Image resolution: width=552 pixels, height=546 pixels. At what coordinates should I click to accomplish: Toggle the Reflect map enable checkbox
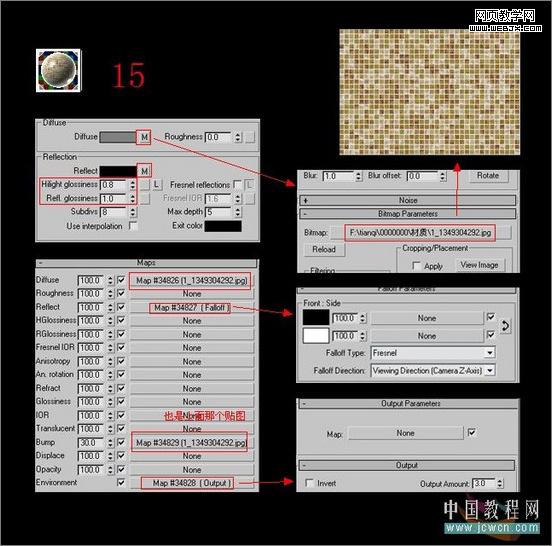pos(121,307)
